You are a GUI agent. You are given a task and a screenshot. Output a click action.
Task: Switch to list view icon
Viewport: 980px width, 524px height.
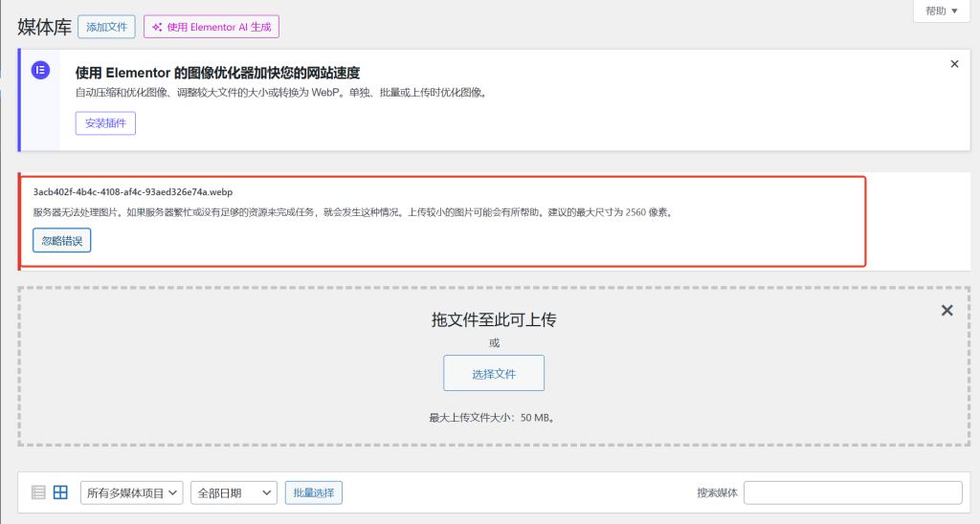coord(39,492)
